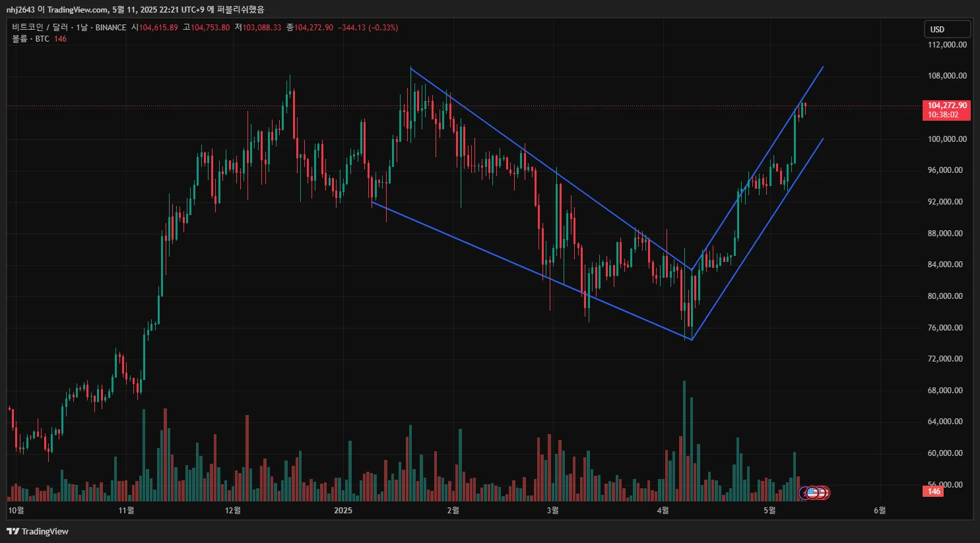The height and width of the screenshot is (543, 980).
Task: Click the 76,000.00 price axis label
Action: (x=945, y=328)
